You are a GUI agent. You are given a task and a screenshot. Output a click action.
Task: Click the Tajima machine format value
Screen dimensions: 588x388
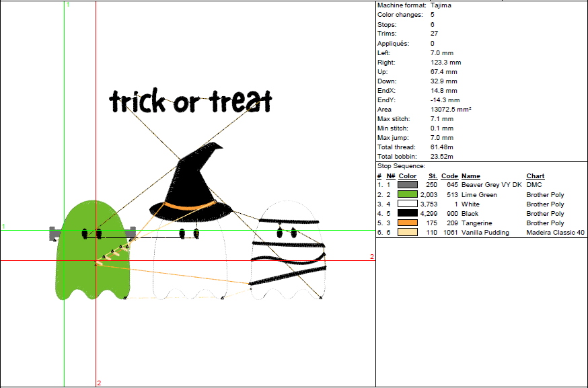441,5
